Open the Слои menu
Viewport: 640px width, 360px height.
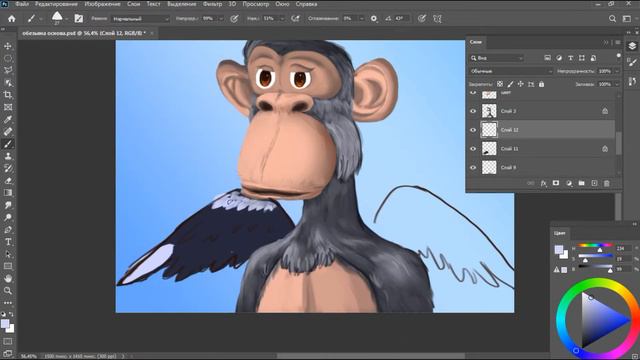point(133,4)
